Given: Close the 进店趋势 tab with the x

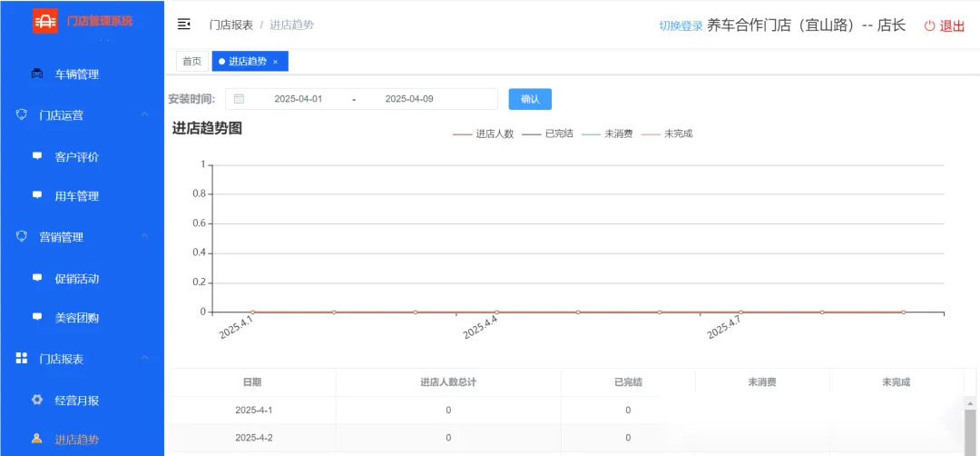Looking at the screenshot, I should point(275,62).
